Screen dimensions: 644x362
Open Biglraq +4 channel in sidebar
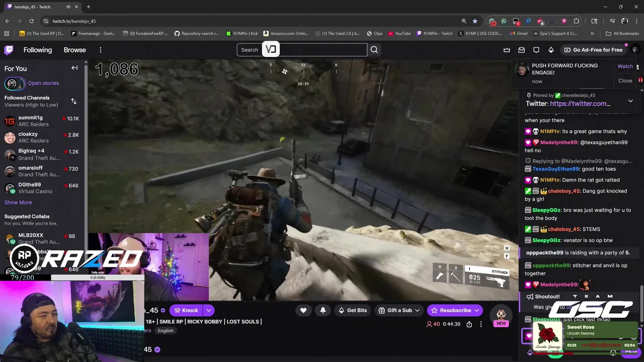[x=42, y=154]
